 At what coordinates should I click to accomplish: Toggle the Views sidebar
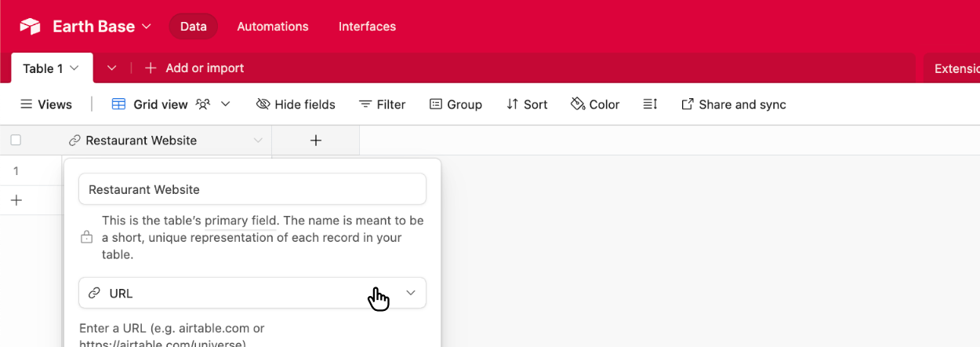pos(46,104)
